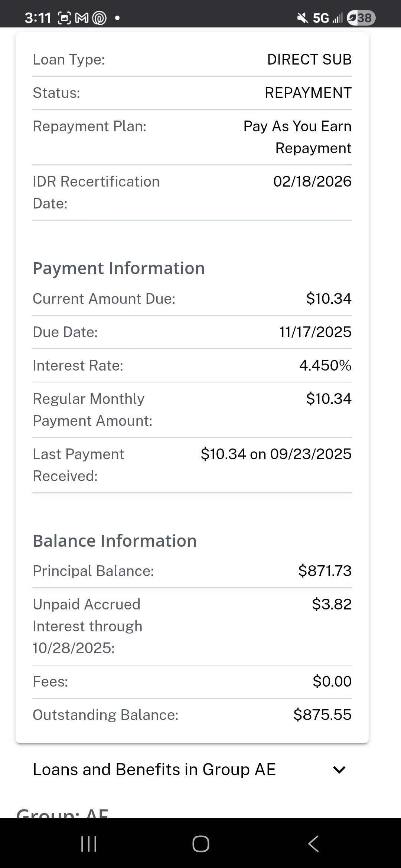Select the $875.55 outstanding balance value
The image size is (401, 868).
click(322, 715)
